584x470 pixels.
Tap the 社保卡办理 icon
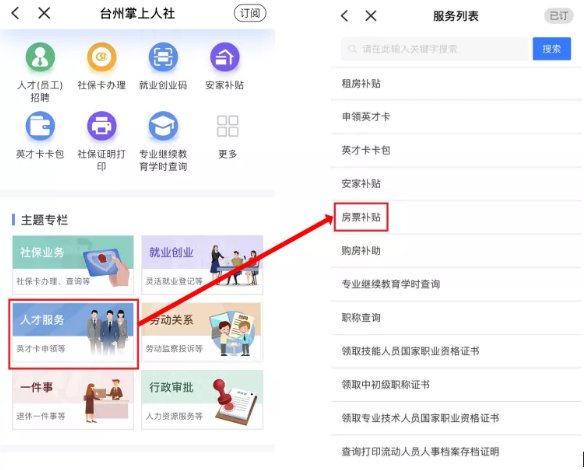point(102,57)
